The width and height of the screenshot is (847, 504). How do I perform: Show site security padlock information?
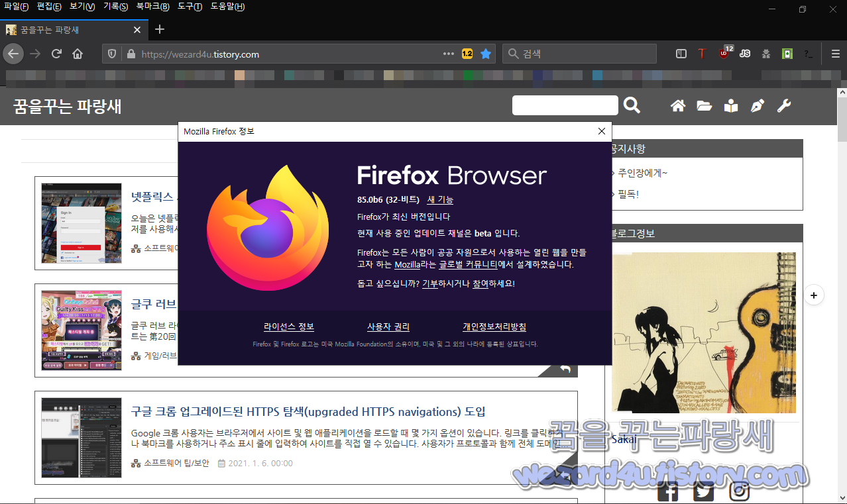[x=131, y=54]
